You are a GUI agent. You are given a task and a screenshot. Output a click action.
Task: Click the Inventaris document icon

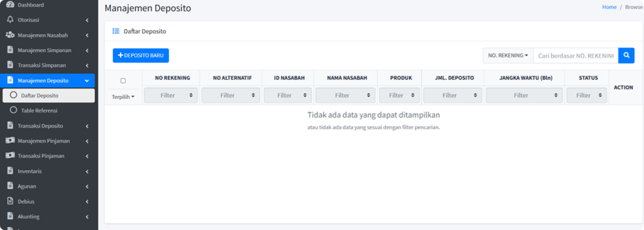[x=10, y=171]
